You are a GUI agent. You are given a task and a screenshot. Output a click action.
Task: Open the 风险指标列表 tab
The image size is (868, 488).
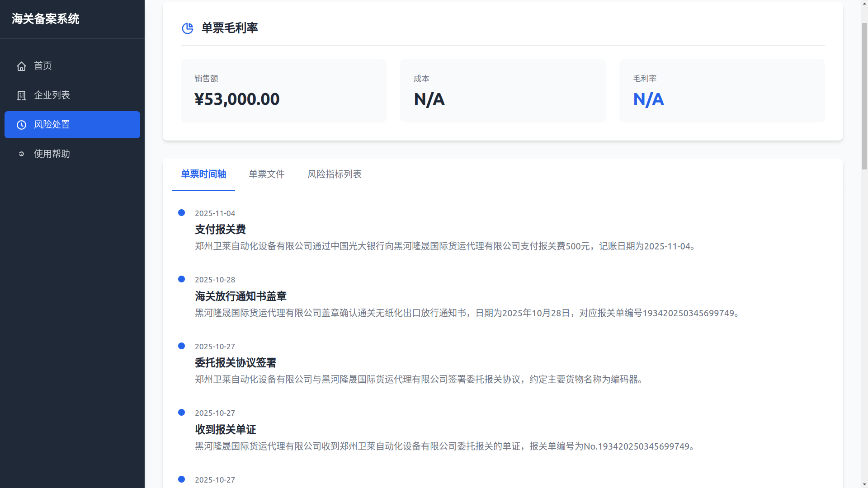click(x=335, y=174)
